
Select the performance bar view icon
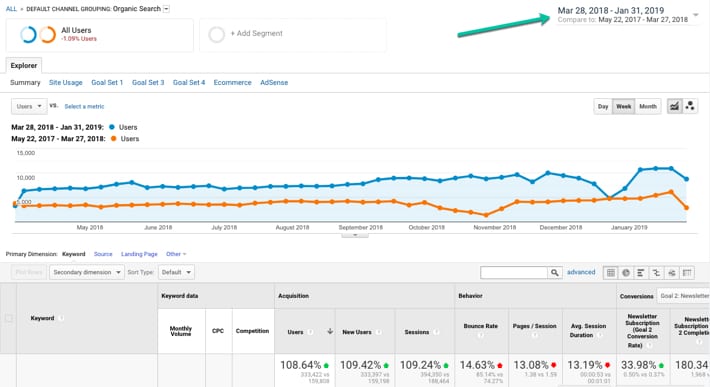point(641,272)
